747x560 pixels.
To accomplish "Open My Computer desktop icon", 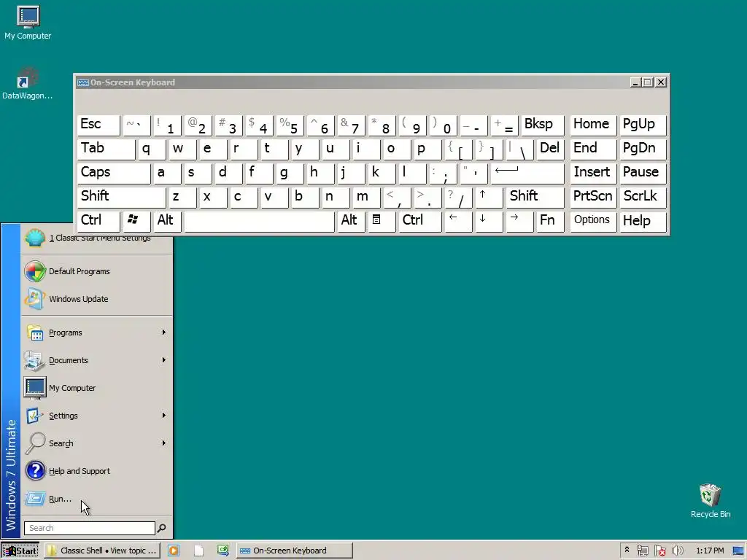I will point(28,23).
